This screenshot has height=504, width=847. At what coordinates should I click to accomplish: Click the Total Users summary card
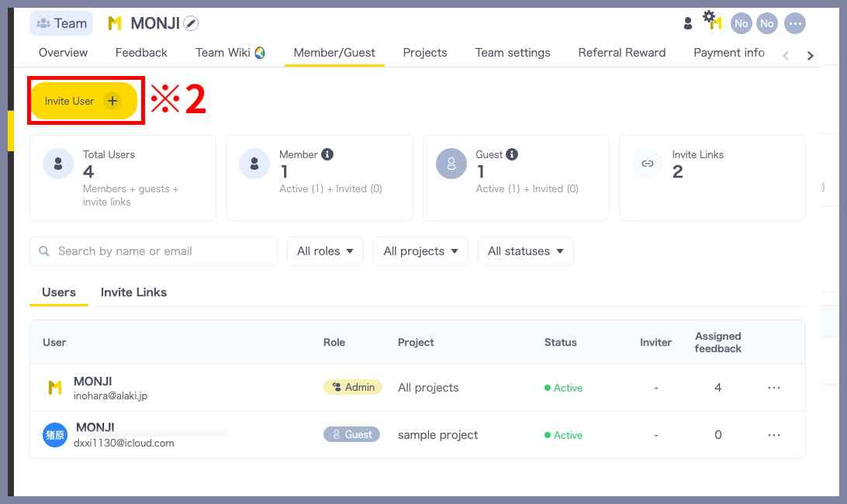tap(123, 178)
